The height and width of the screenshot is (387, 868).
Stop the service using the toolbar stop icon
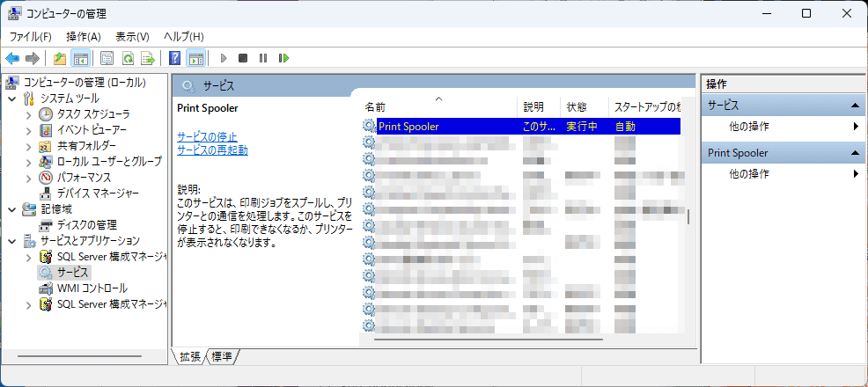243,58
